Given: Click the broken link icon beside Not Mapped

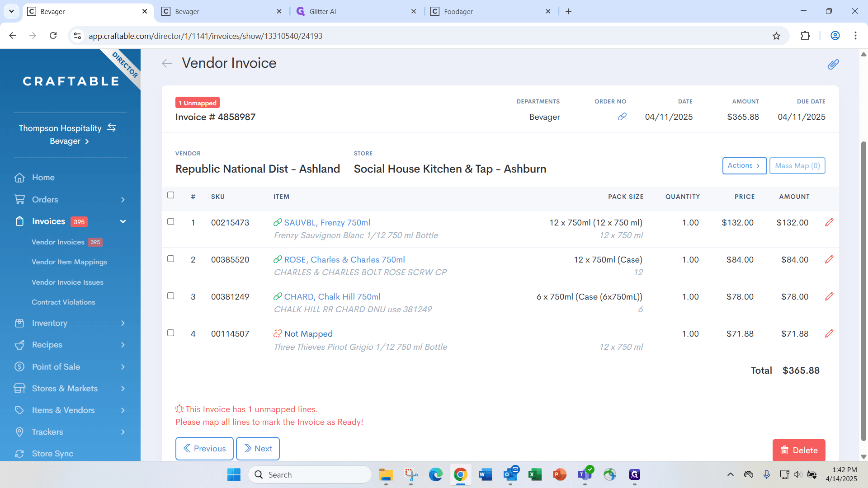Looking at the screenshot, I should 278,333.
